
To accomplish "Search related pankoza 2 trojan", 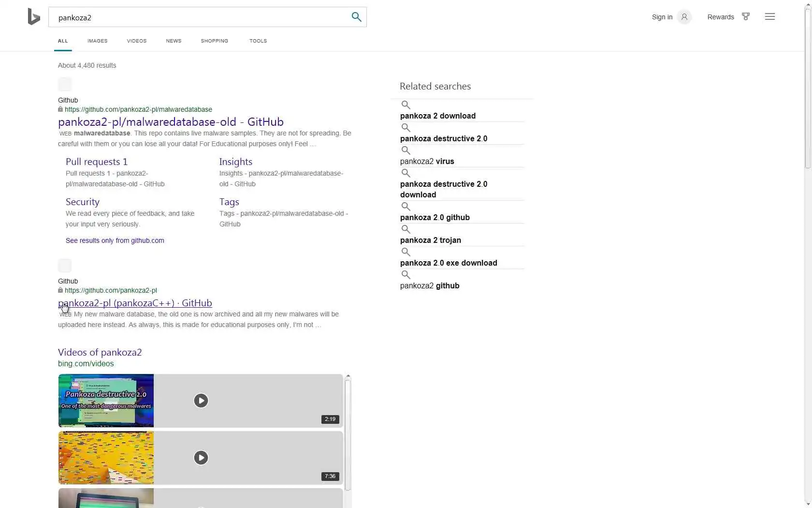I will pos(430,240).
